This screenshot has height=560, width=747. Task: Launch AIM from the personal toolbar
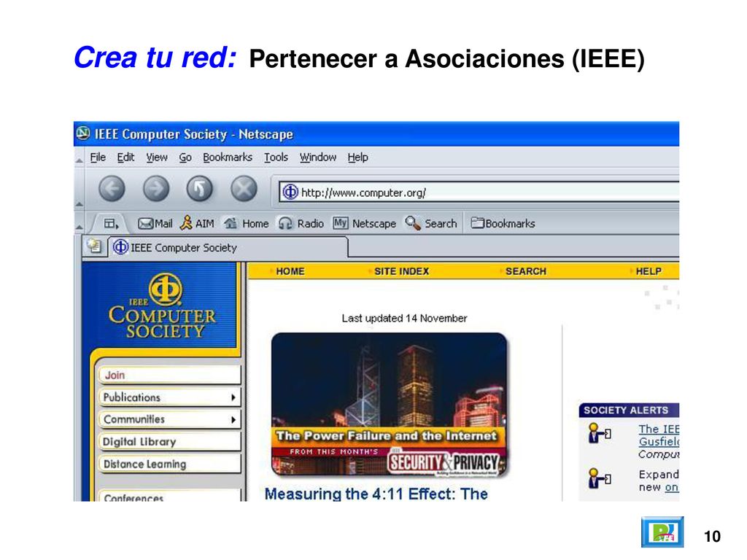(197, 223)
